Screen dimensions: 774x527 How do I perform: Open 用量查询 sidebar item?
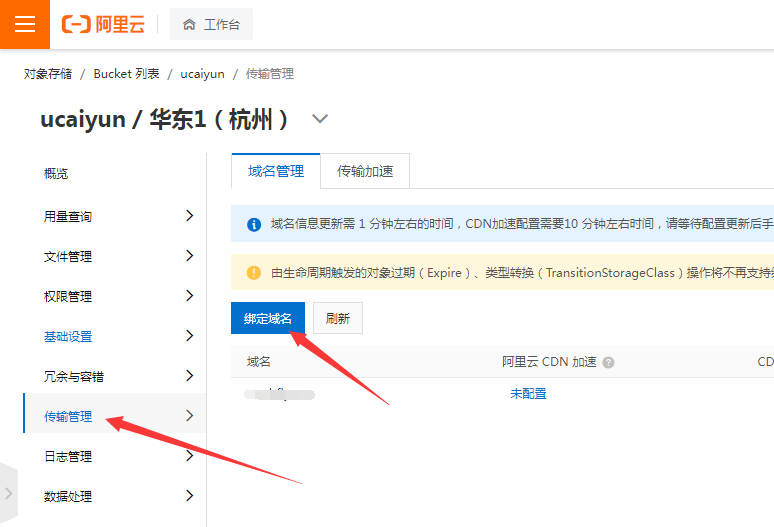coord(68,216)
